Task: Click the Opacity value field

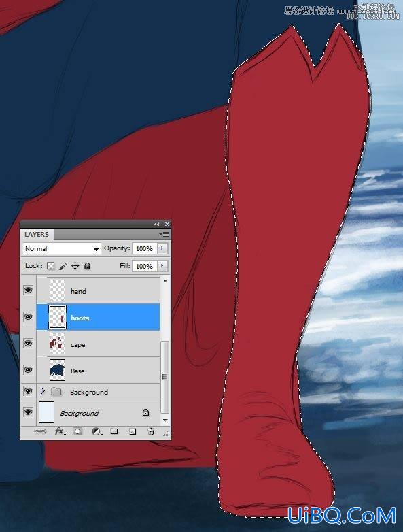Action: point(144,249)
